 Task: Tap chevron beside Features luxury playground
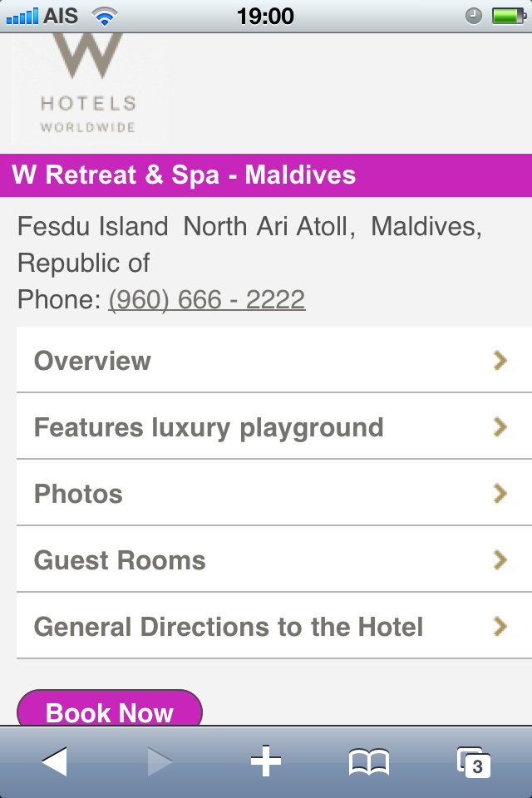tap(500, 426)
